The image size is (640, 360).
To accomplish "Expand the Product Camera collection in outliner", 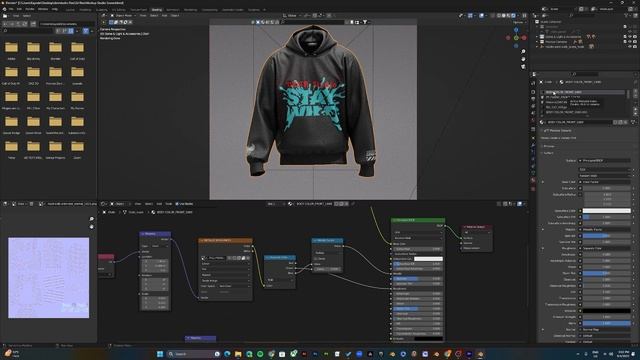I will coord(537,42).
